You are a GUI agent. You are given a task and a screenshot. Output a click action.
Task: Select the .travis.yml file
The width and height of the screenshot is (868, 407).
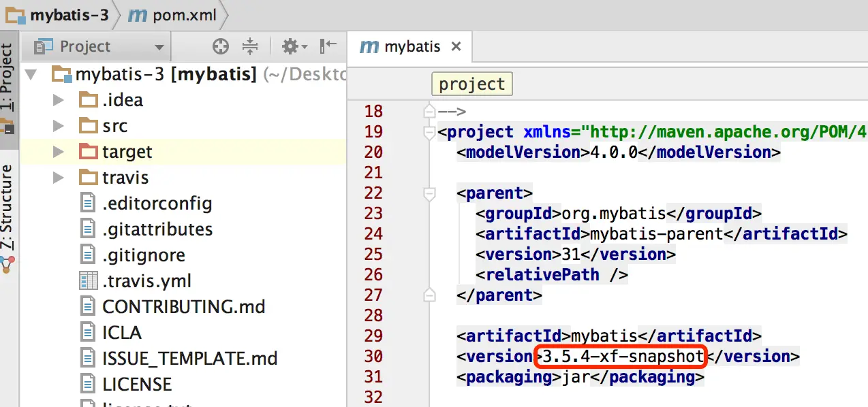tap(147, 281)
